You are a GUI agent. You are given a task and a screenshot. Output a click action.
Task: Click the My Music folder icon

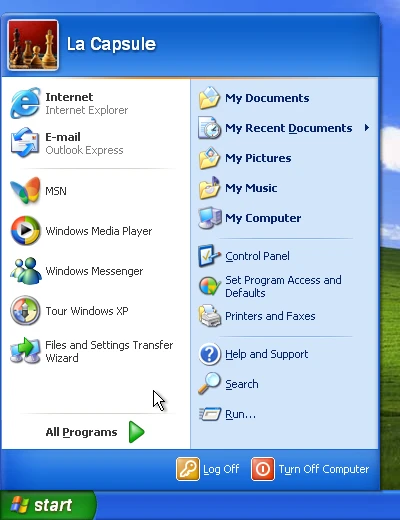209,188
